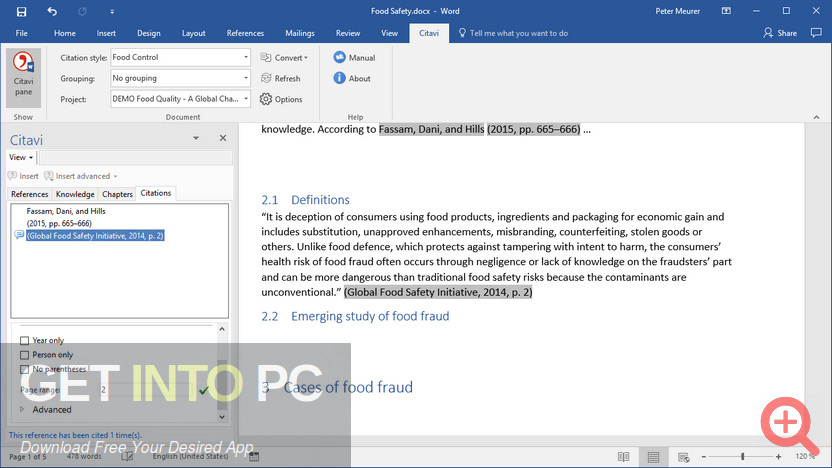
Task: Undo the last action
Action: click(52, 11)
